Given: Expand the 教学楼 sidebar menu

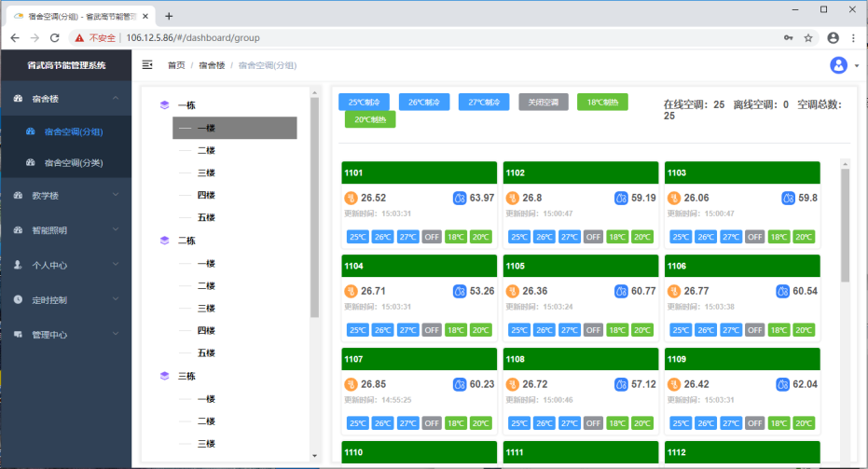Looking at the screenshot, I should 66,195.
